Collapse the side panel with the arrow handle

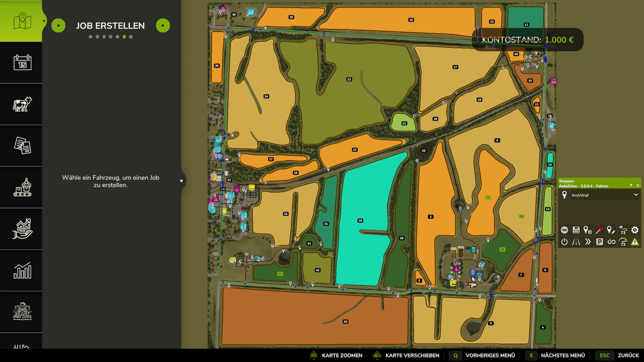(x=182, y=180)
